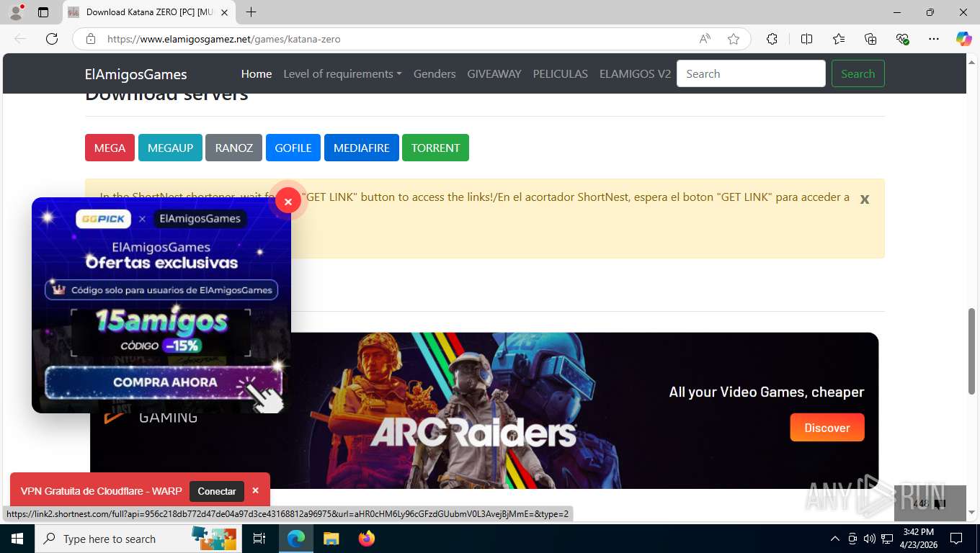Open the Copilot sidebar icon
980x553 pixels.
click(x=963, y=39)
